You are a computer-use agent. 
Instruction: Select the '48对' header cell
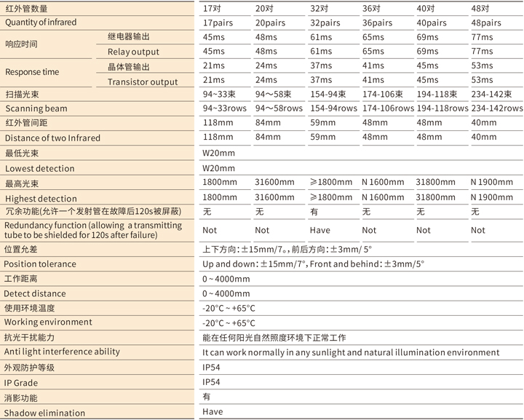click(480, 8)
